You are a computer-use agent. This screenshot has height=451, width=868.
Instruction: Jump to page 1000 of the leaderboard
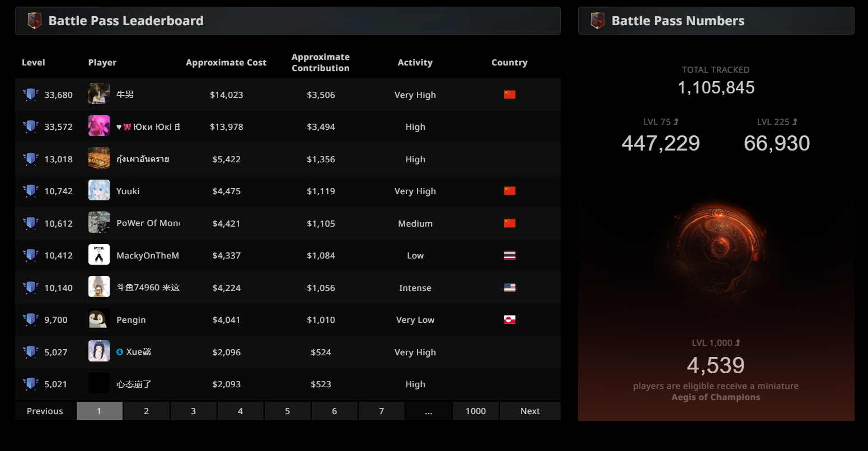pos(476,411)
